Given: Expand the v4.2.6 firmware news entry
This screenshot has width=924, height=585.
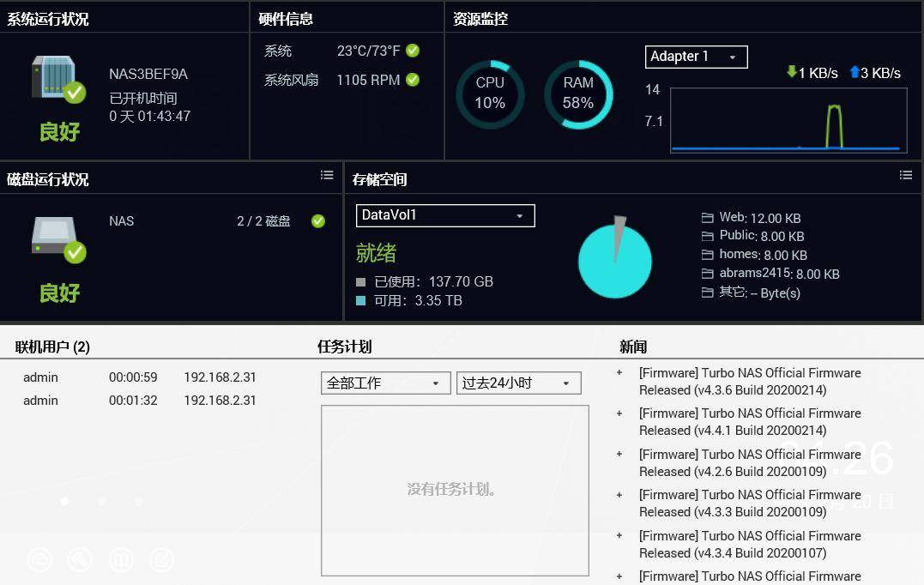Looking at the screenshot, I should pos(619,455).
